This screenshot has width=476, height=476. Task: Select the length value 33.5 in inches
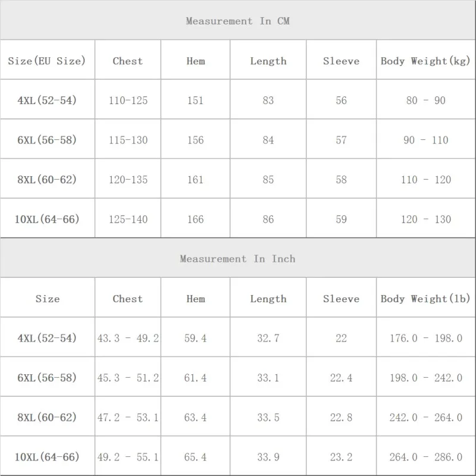click(x=268, y=418)
